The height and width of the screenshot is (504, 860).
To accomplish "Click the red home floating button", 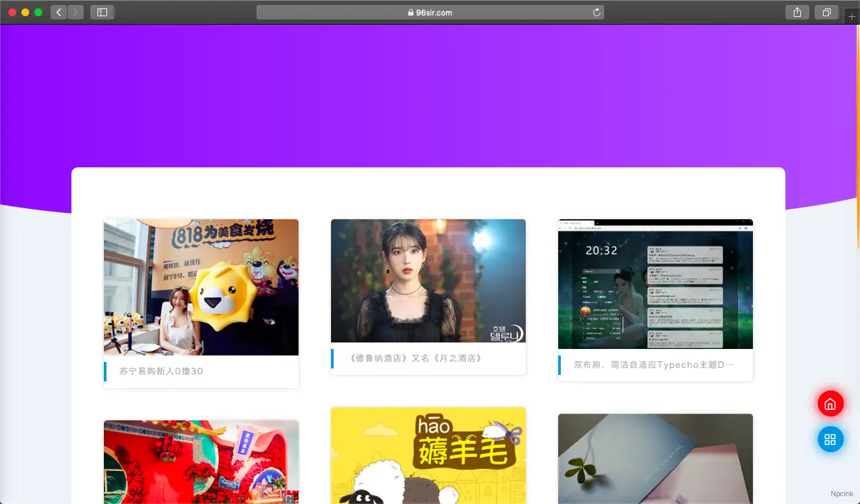I will tap(830, 403).
